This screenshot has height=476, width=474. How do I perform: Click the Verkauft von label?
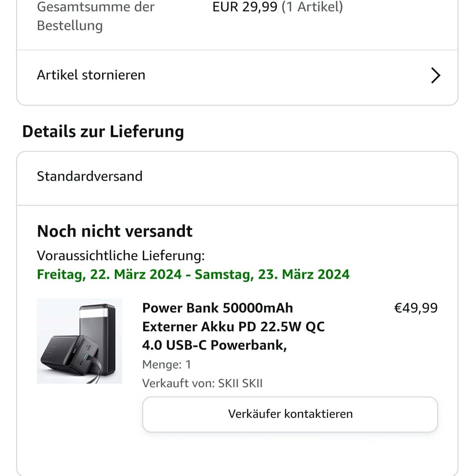(x=178, y=383)
